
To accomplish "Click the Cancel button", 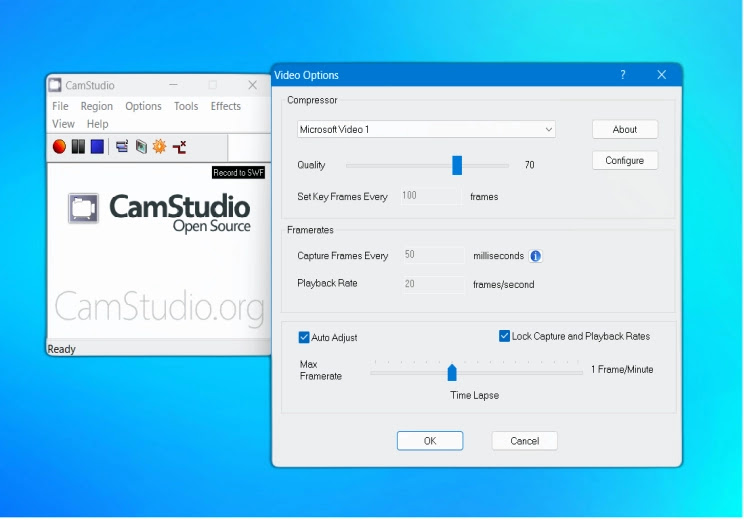I will pos(525,441).
